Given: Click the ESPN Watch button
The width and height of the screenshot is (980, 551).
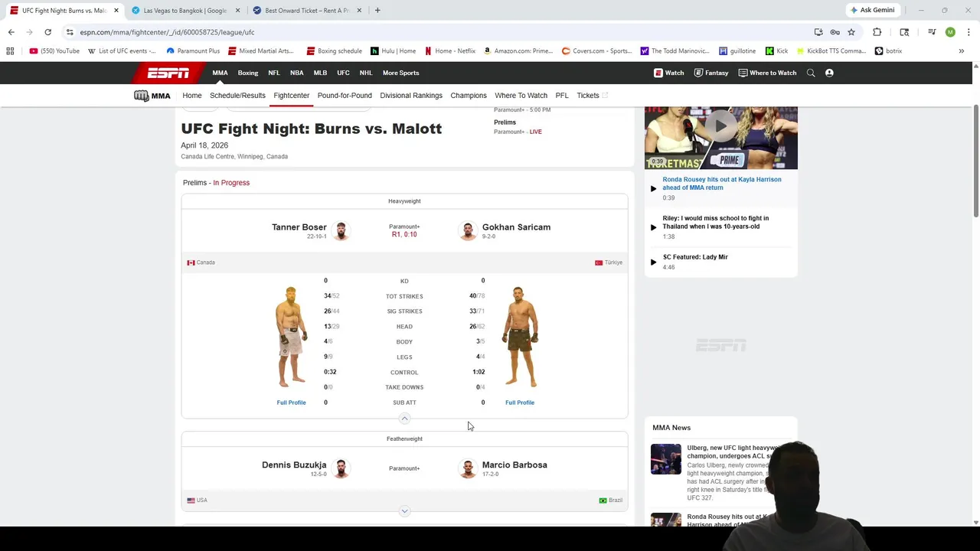Looking at the screenshot, I should [x=669, y=73].
